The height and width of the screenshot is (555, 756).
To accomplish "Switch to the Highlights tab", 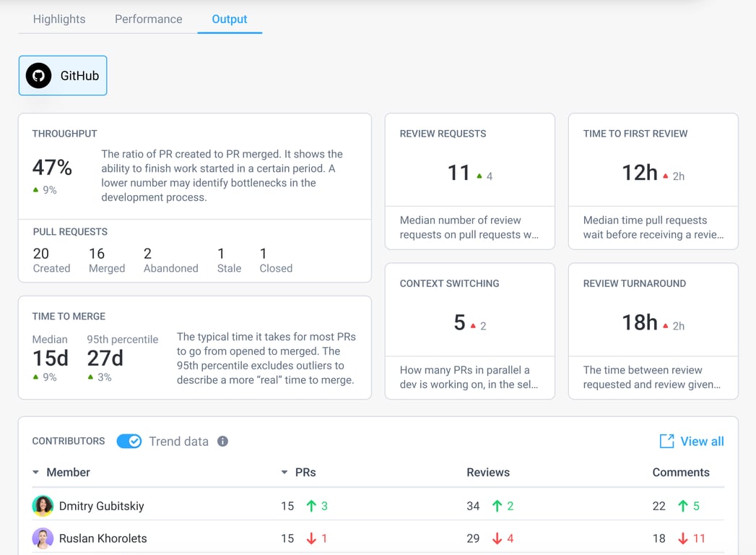I will tap(58, 19).
